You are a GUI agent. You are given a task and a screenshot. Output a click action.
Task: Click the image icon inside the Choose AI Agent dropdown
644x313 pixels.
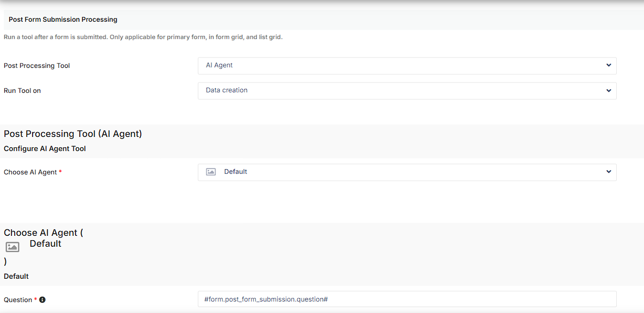(211, 172)
